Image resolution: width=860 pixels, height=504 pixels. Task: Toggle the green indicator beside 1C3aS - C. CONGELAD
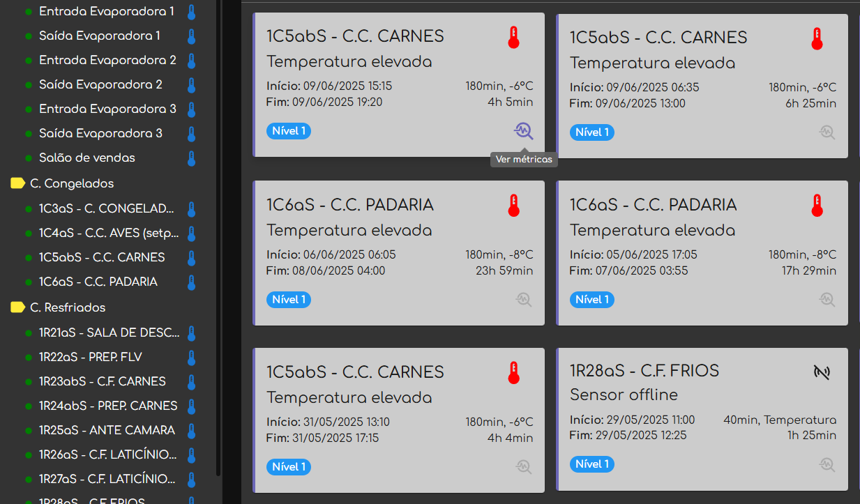click(x=29, y=208)
